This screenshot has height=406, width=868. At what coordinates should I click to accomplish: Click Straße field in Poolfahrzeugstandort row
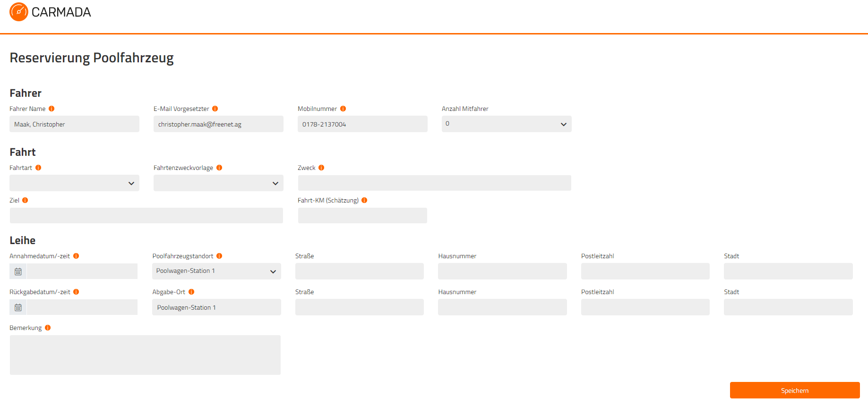tap(360, 271)
